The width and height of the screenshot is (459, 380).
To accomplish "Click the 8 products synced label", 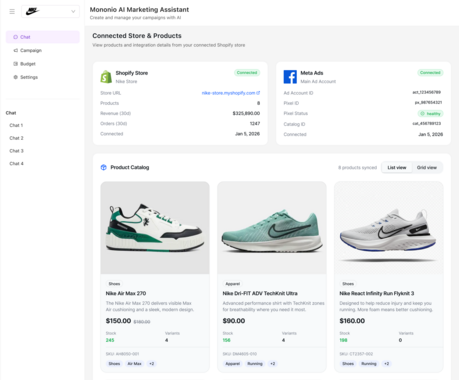I will pos(357,167).
